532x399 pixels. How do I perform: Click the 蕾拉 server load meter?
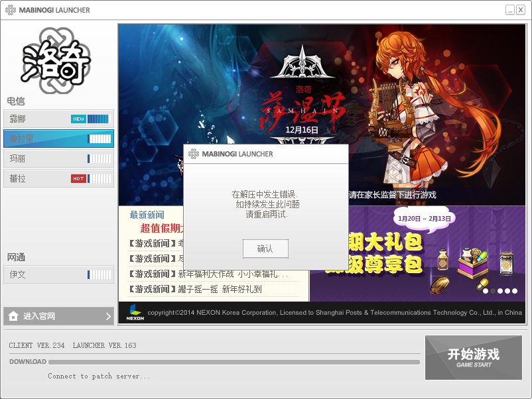99,179
